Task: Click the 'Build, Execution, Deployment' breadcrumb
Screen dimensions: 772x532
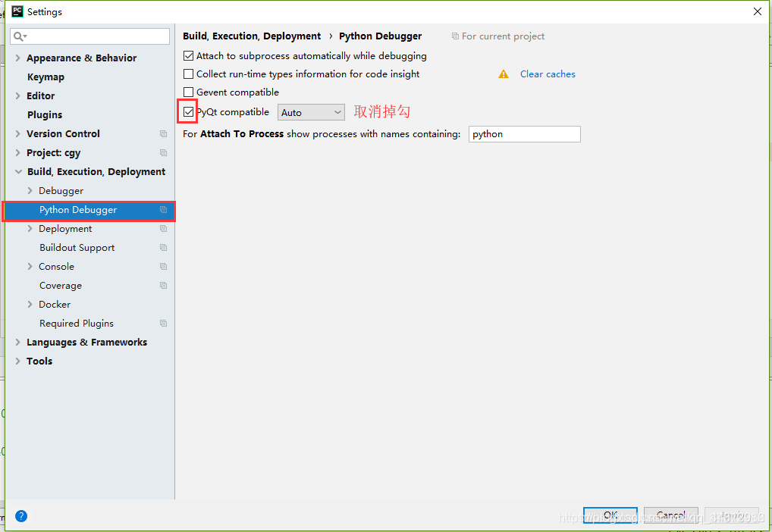Action: (x=252, y=36)
